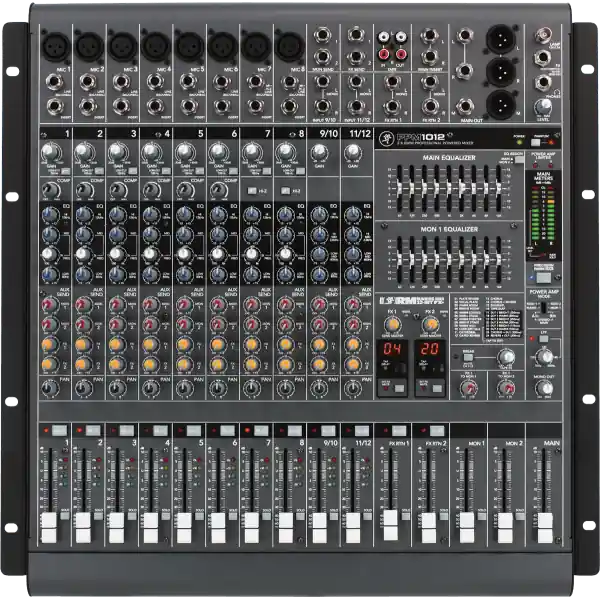Click the FX 1 preset selector knob
This screenshot has height=600, width=600.
[392, 325]
